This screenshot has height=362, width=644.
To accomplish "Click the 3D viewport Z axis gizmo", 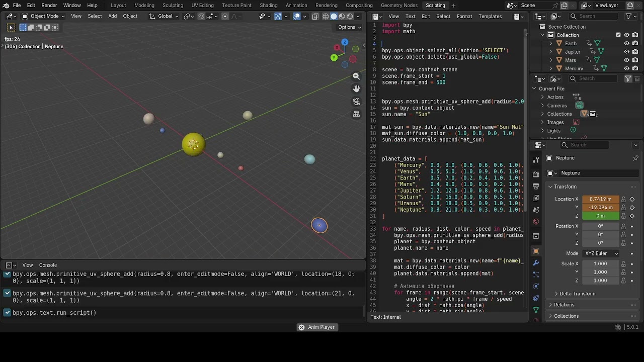I will coord(345,42).
